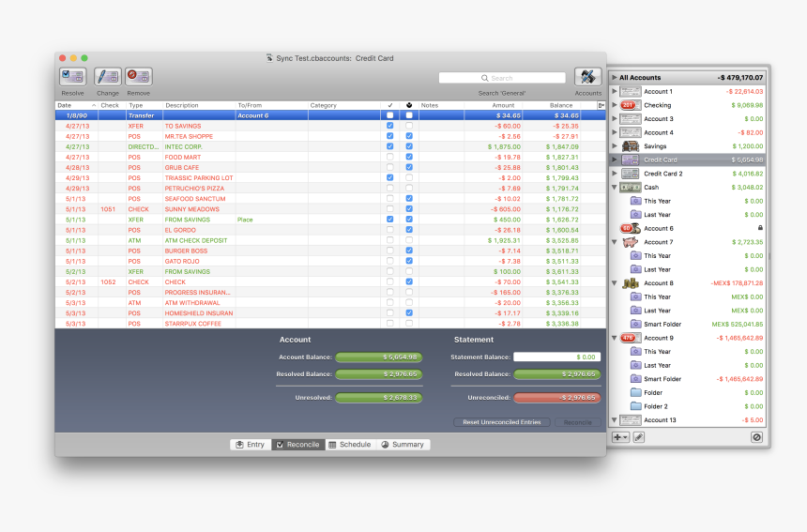Click the Account 9 icon with 476 badge

[x=630, y=338]
